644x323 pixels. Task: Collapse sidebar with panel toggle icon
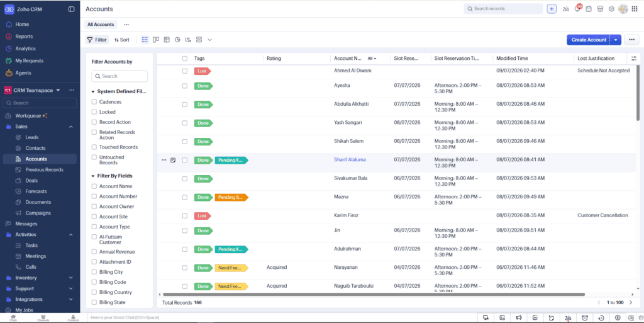tap(72, 9)
